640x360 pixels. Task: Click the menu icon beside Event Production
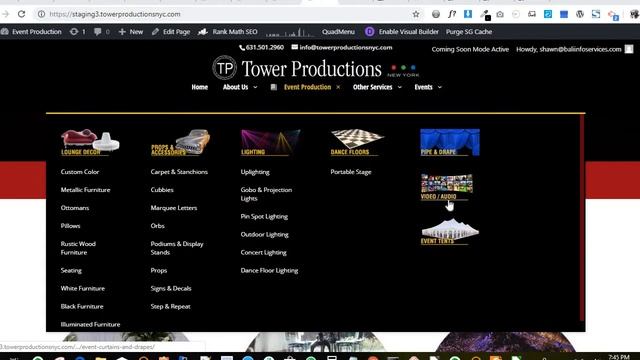(273, 87)
